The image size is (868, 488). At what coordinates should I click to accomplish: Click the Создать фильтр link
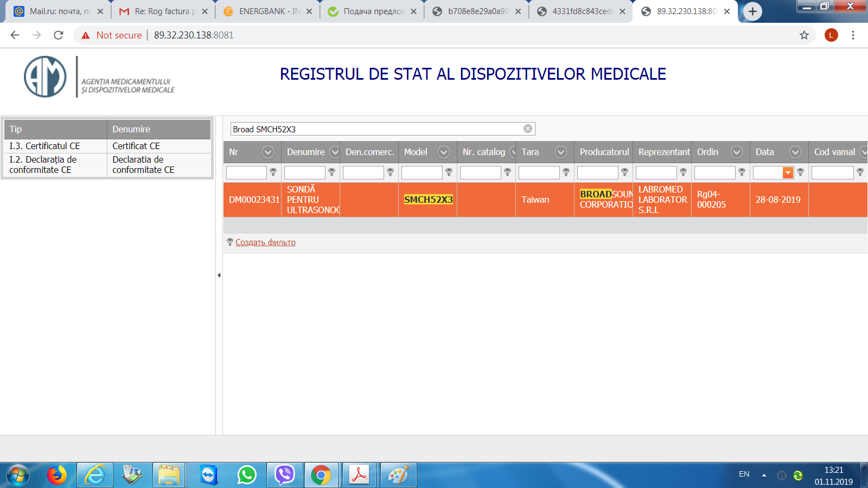point(265,242)
